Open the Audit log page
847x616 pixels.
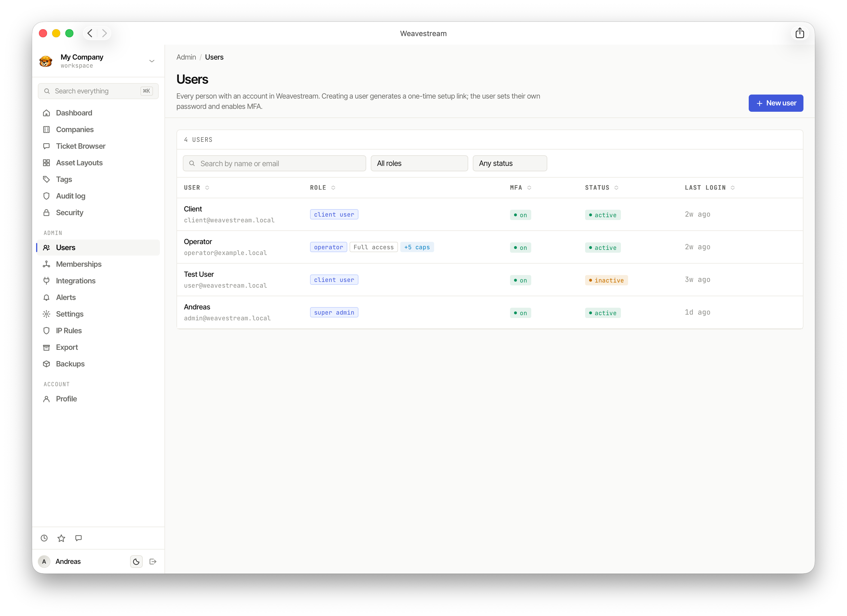click(x=70, y=196)
